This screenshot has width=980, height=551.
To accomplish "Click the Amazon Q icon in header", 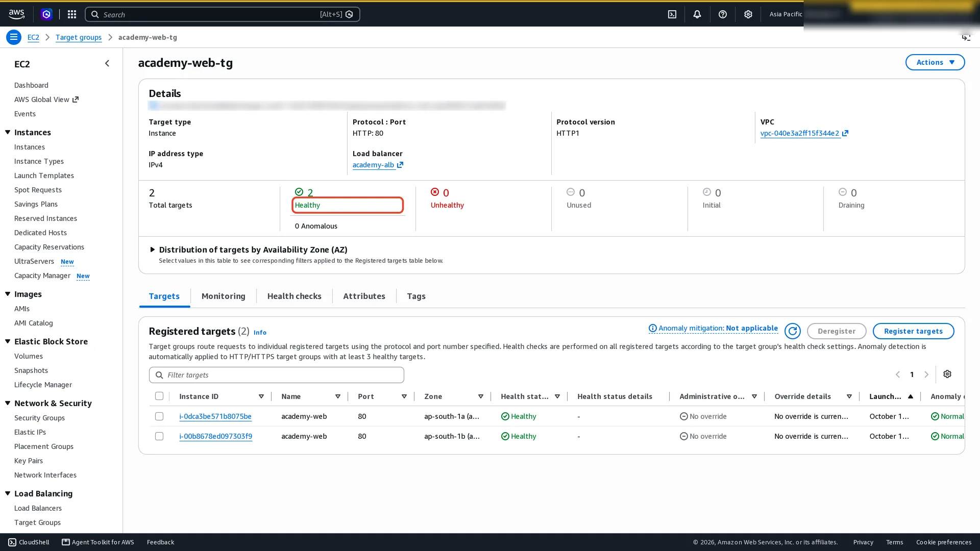I will coord(46,14).
